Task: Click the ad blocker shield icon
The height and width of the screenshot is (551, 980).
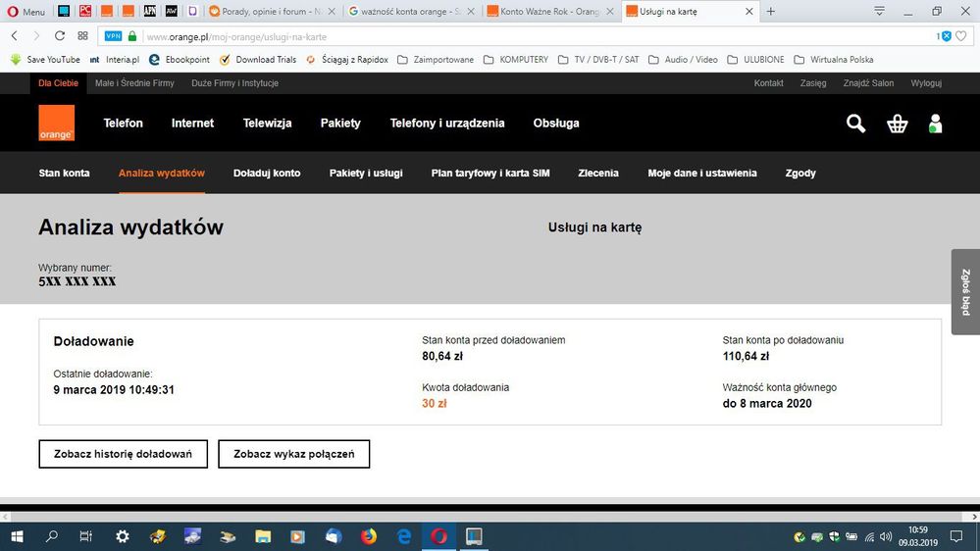Action: (946, 36)
